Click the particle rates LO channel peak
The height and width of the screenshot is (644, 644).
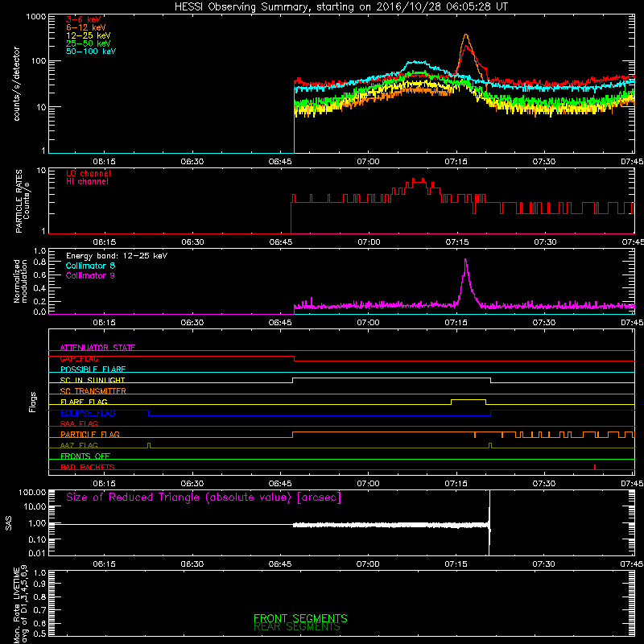coord(419,180)
